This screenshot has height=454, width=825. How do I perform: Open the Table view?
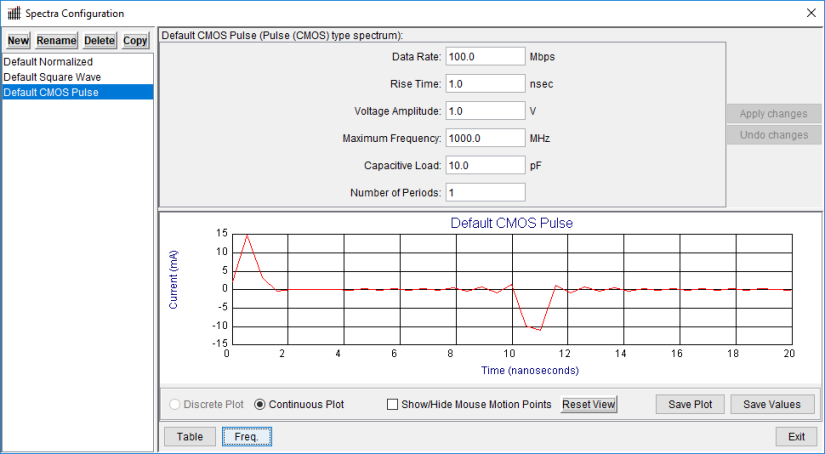[x=190, y=437]
